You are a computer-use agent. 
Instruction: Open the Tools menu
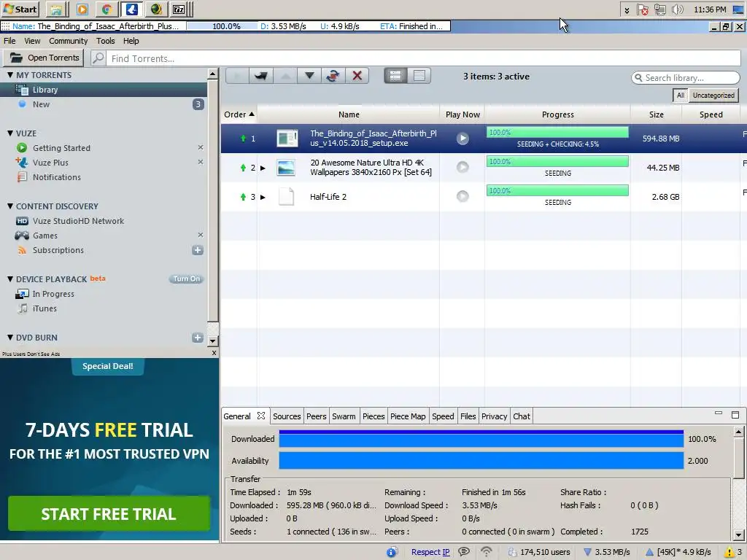(105, 41)
